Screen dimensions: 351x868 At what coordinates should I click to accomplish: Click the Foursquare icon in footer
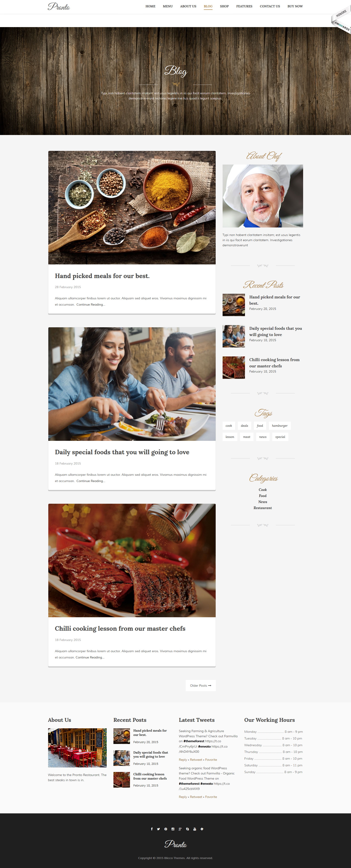[202, 829]
